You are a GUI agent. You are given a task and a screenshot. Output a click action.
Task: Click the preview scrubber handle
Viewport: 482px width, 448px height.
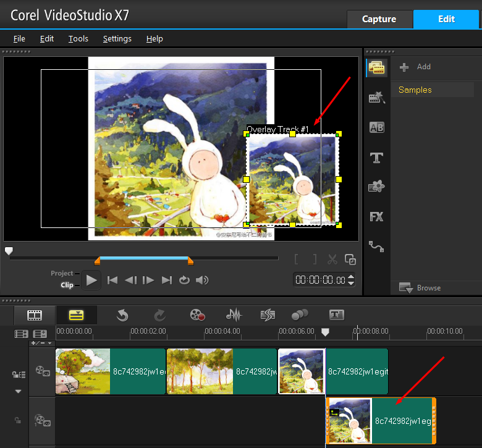pos(9,251)
